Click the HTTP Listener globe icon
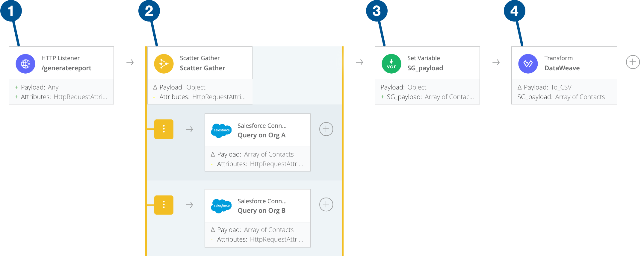Screen dimensions: 644x258 pos(25,63)
